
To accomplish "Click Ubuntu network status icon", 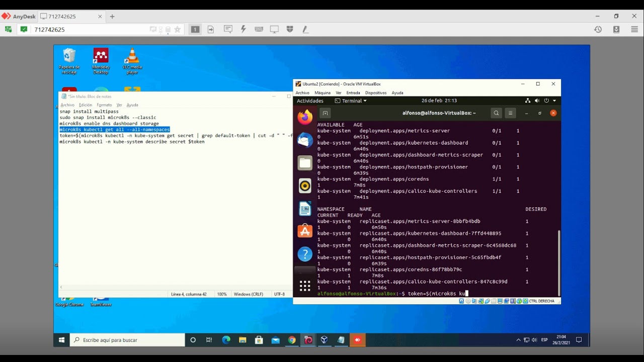I will coord(527,101).
